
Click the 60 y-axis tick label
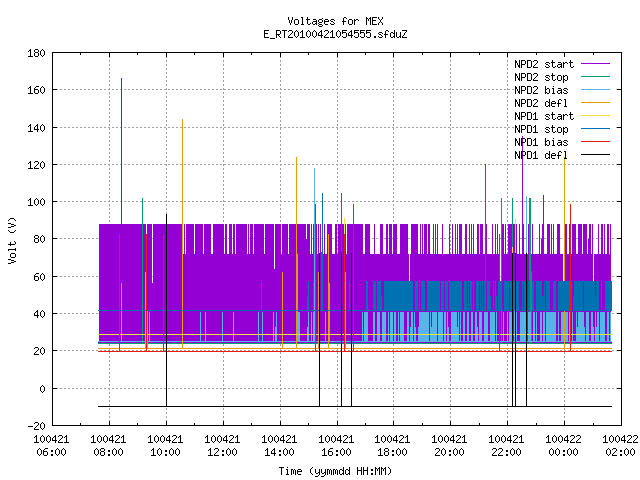coord(39,277)
